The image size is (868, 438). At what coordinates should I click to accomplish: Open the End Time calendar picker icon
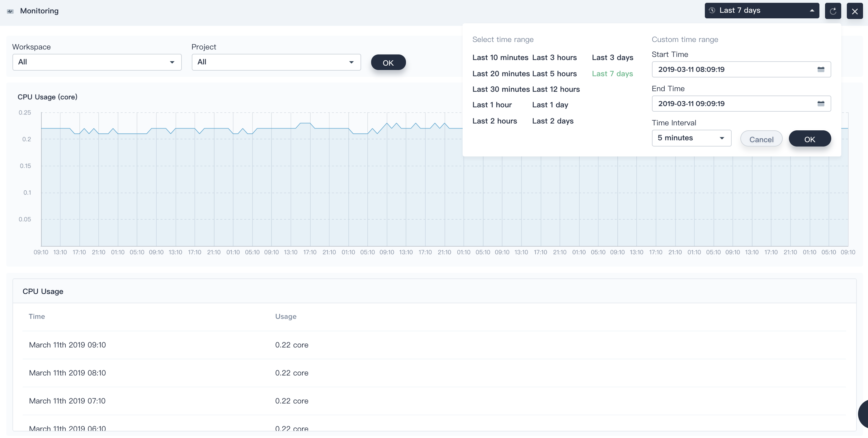point(820,103)
